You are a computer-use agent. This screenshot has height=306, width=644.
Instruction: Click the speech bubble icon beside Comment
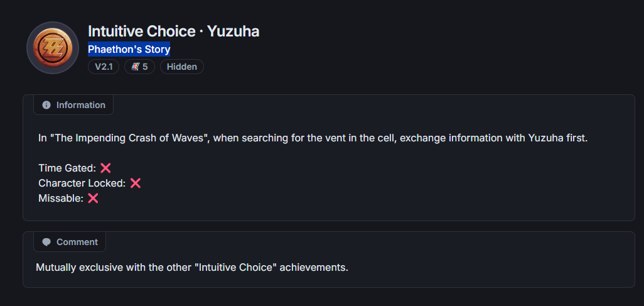point(46,242)
